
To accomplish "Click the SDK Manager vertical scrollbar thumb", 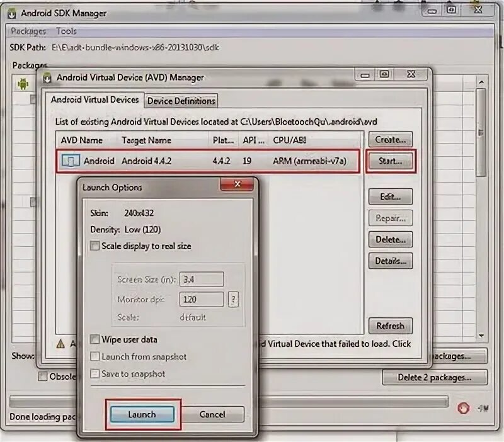I will click(x=481, y=133).
